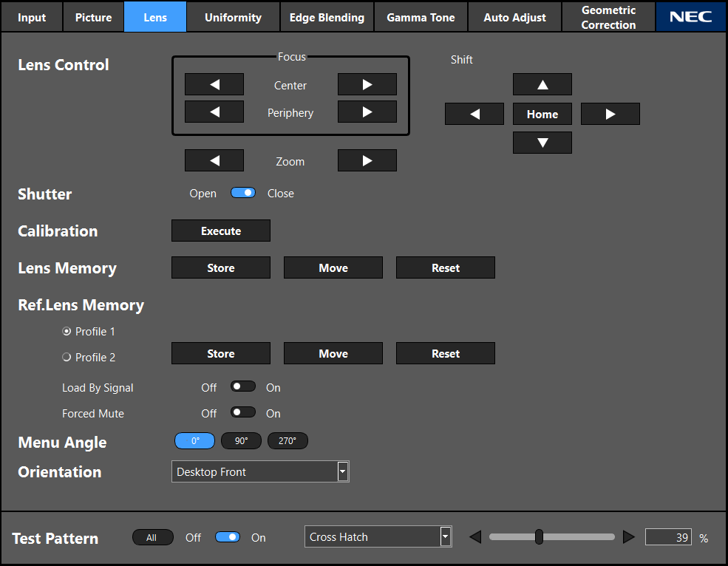The height and width of the screenshot is (566, 728).
Task: Shift lens up with up arrow
Action: click(x=542, y=85)
